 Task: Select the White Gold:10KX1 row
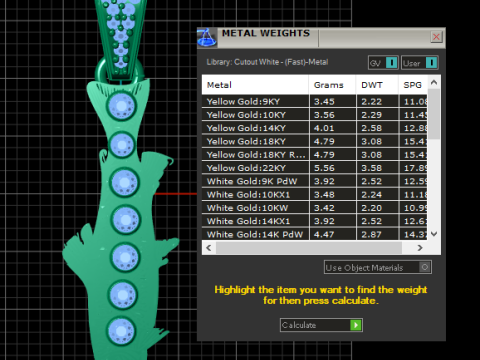point(314,195)
